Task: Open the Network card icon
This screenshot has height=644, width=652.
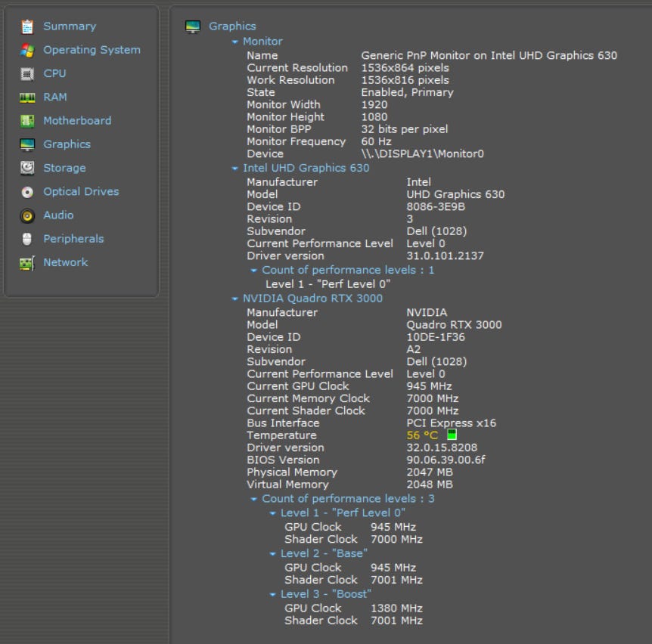Action: (x=27, y=263)
